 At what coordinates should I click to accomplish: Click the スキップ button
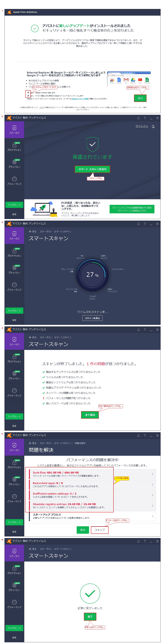pos(100,530)
